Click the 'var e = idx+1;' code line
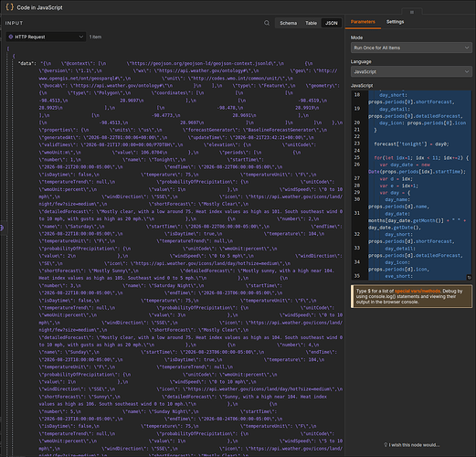Viewport: 476px width, 457px height. tap(398, 186)
